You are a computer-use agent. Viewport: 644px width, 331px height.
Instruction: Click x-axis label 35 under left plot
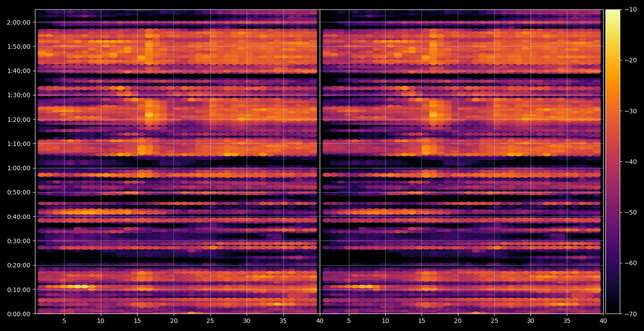[x=283, y=321]
